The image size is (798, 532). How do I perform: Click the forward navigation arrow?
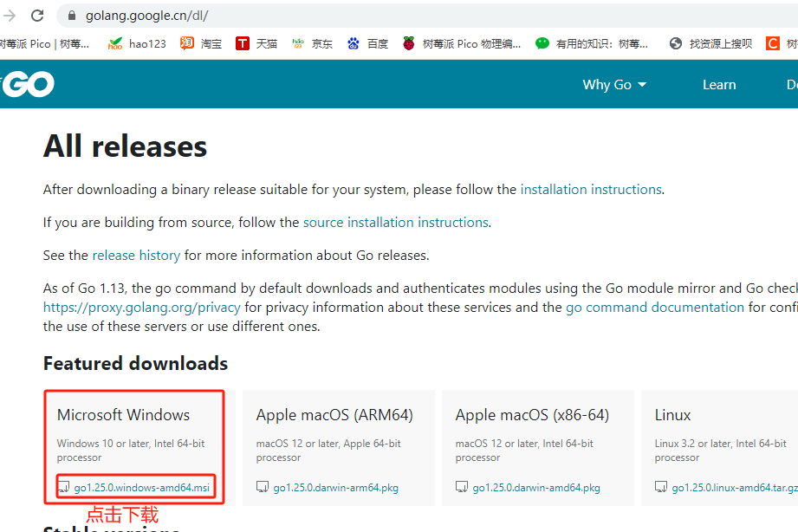click(x=10, y=16)
